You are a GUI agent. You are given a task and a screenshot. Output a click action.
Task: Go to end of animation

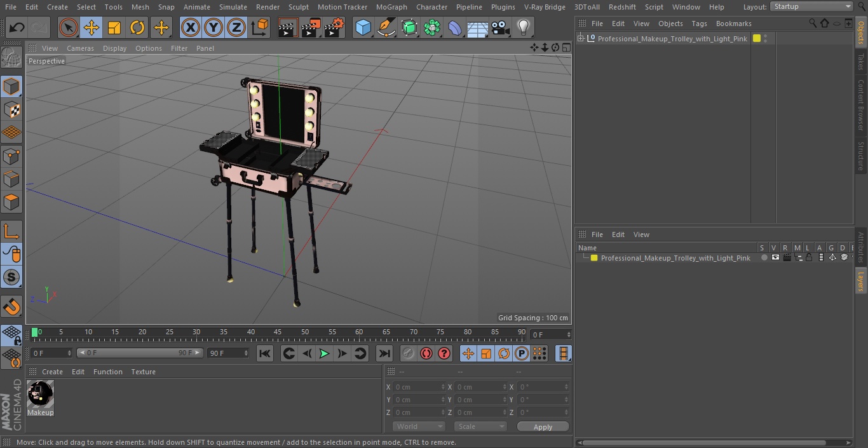click(x=384, y=353)
